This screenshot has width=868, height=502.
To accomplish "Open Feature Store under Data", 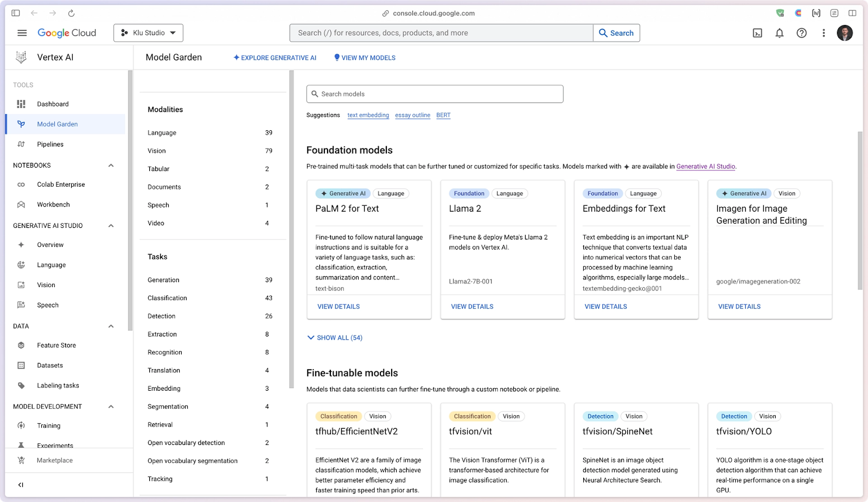I will click(x=55, y=345).
